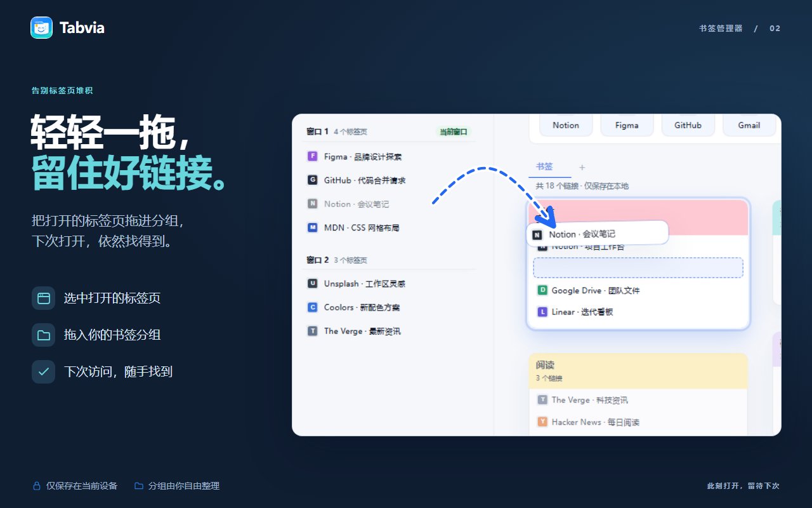This screenshot has height=508, width=812.
Task: Click the blue MDN favicon in 窗口 1
Action: [x=312, y=227]
